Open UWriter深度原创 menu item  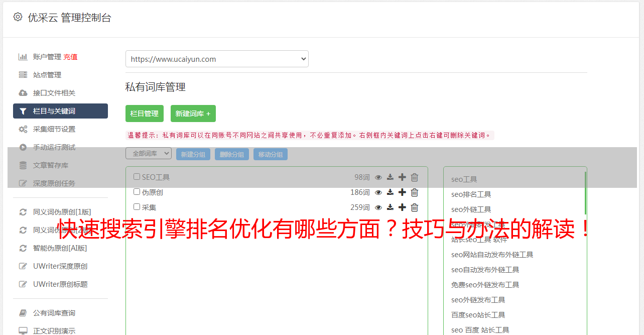click(x=60, y=266)
